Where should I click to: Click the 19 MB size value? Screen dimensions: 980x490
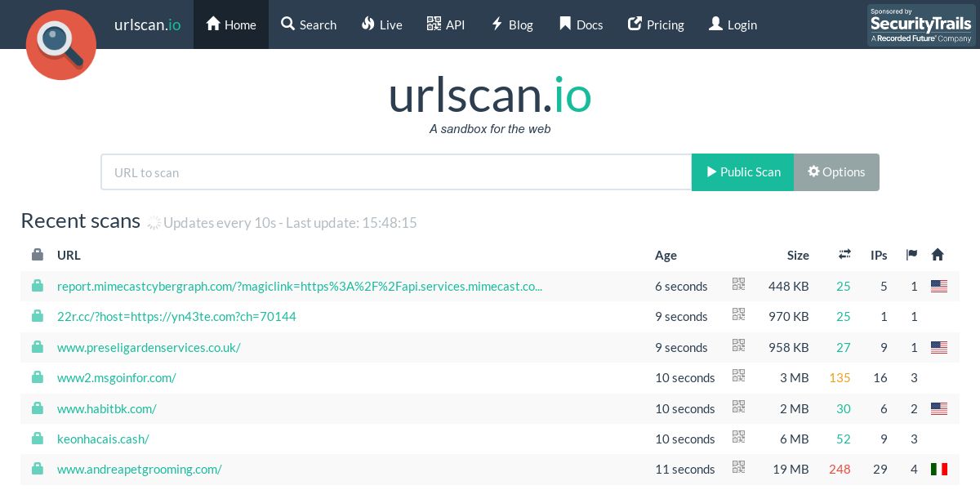point(791,469)
